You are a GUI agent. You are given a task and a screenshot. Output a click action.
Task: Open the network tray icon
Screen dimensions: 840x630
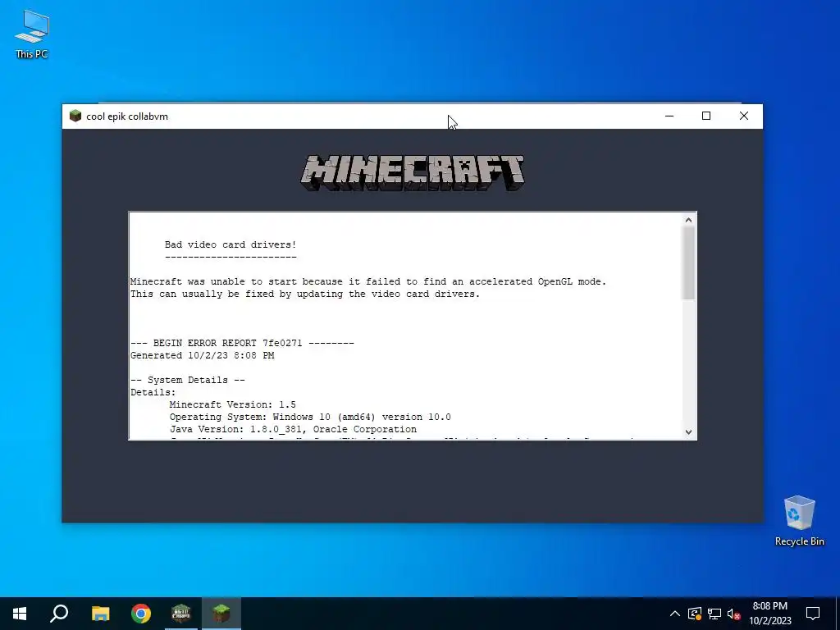(714, 614)
